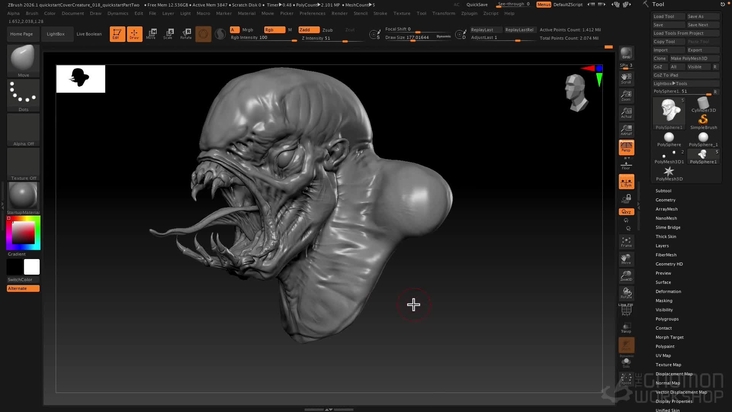Click the Move view icon in right shelf
The width and height of the screenshot is (732, 412).
626,259
